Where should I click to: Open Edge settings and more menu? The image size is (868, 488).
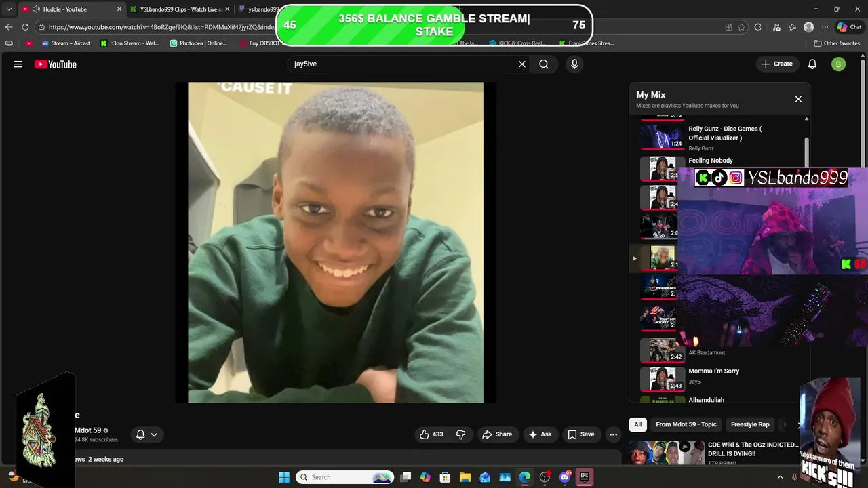pyautogui.click(x=825, y=27)
